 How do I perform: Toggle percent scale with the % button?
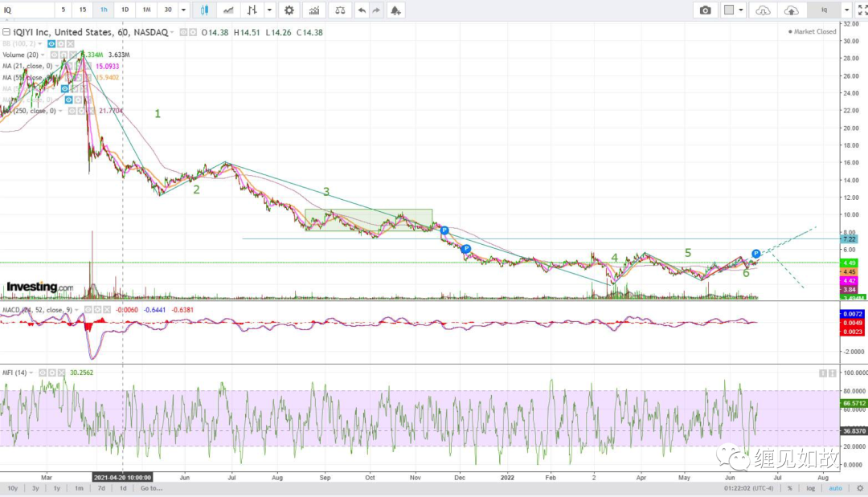[x=789, y=488]
